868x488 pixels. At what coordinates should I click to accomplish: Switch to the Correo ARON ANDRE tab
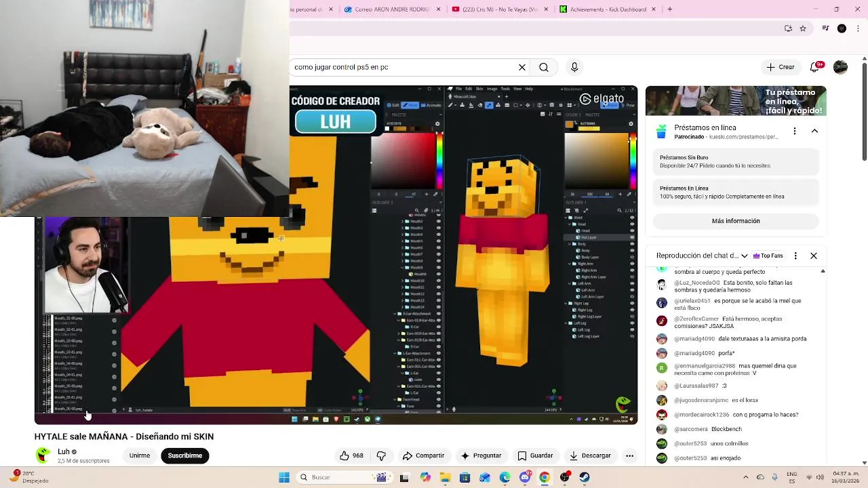(393, 9)
